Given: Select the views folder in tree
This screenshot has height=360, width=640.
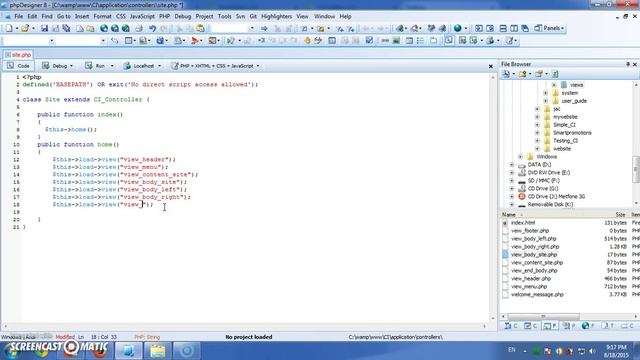Looking at the screenshot, I should (576, 85).
